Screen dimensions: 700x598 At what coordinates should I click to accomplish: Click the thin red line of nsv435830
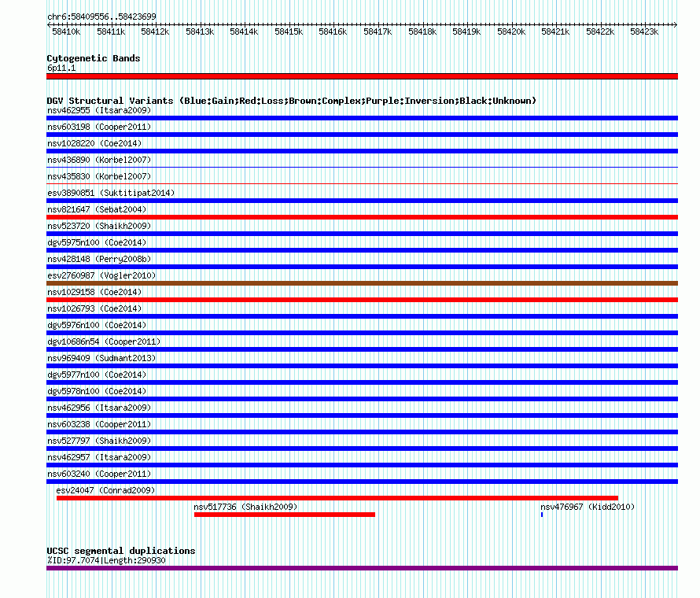362,183
